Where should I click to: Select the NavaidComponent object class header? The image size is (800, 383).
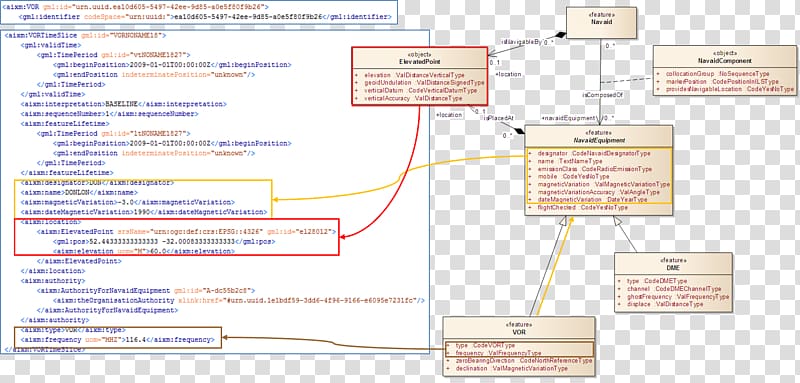pyautogui.click(x=724, y=56)
